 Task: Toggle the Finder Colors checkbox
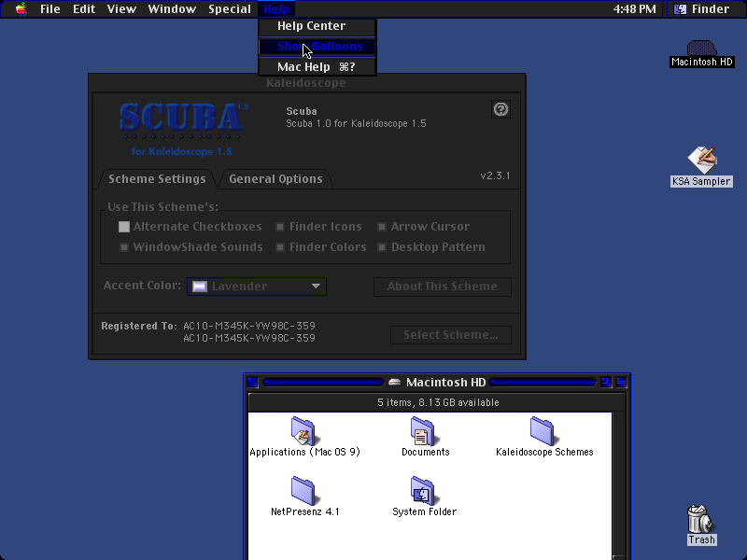click(280, 247)
